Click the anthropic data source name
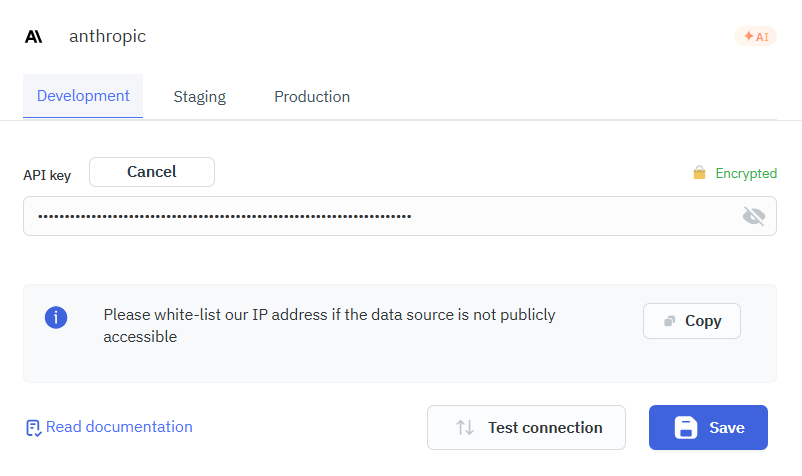The width and height of the screenshot is (802, 476). click(107, 36)
